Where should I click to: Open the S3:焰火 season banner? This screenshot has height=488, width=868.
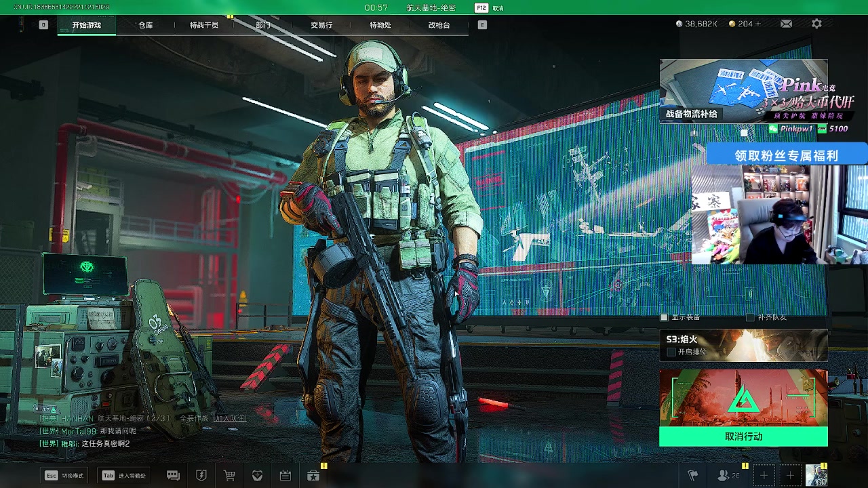[743, 346]
